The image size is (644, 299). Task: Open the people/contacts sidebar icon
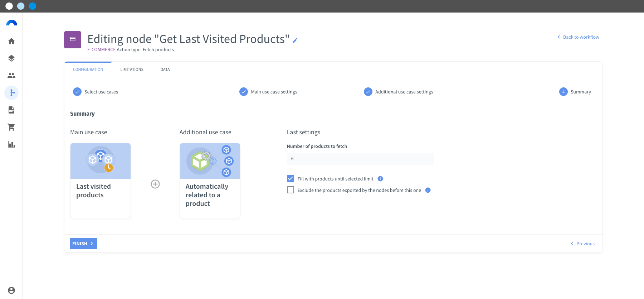[11, 76]
